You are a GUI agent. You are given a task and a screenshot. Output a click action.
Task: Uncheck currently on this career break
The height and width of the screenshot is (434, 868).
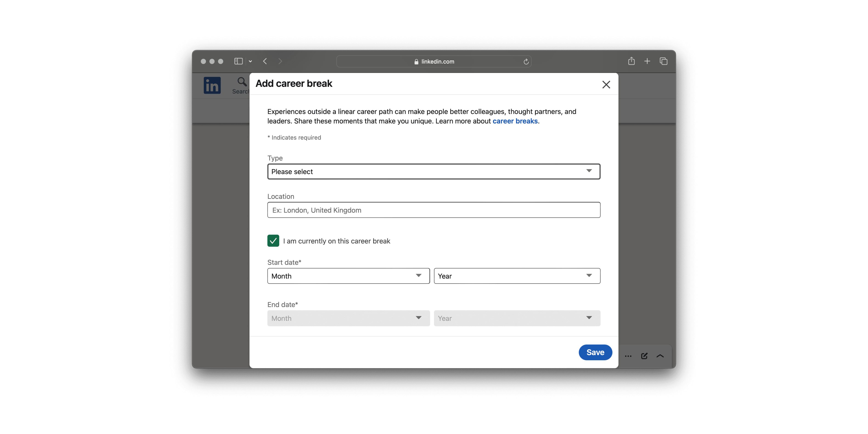[273, 241]
